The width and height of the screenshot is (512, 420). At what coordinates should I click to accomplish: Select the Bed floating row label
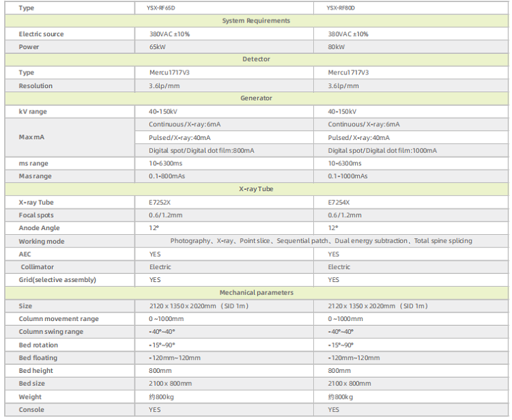pyautogui.click(x=38, y=358)
